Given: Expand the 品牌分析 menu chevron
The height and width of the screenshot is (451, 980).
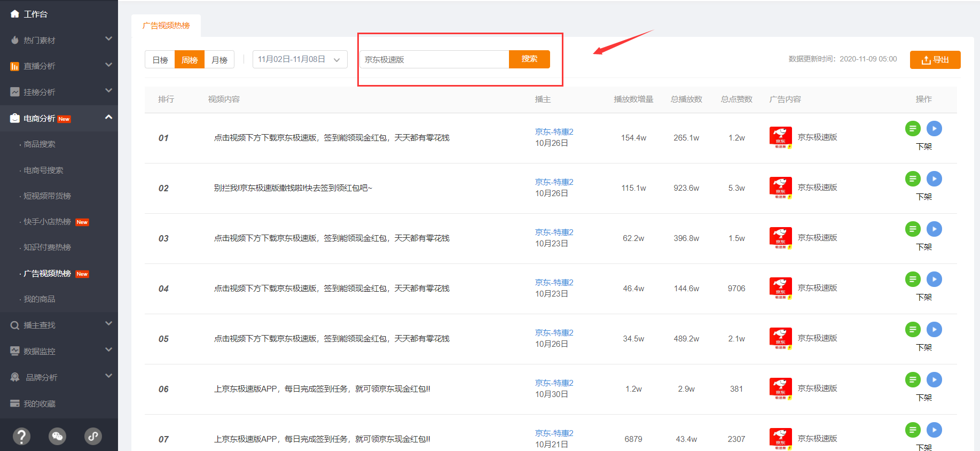Looking at the screenshot, I should point(108,376).
